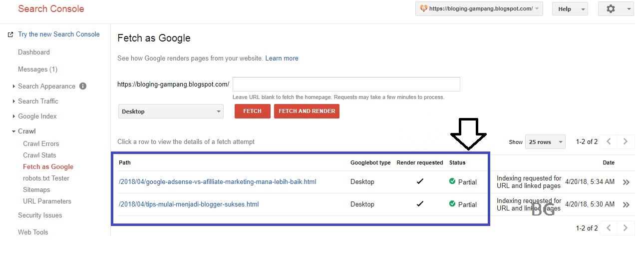Click the URL path input field
Image resolution: width=644 pixels, height=254 pixels.
click(x=346, y=84)
